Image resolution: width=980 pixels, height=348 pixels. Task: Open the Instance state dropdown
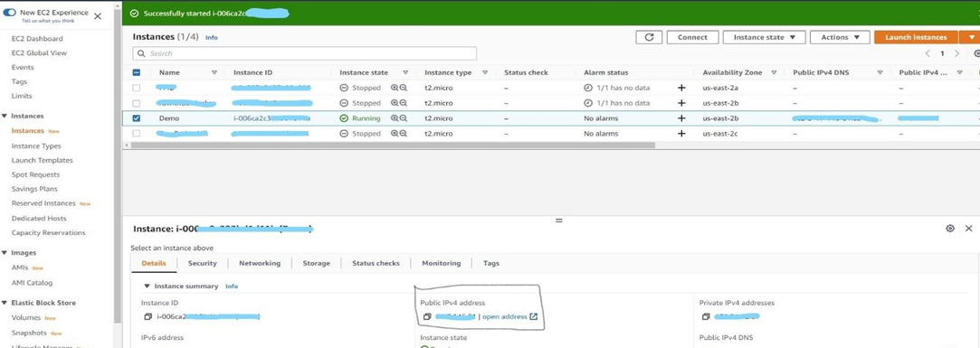click(765, 37)
